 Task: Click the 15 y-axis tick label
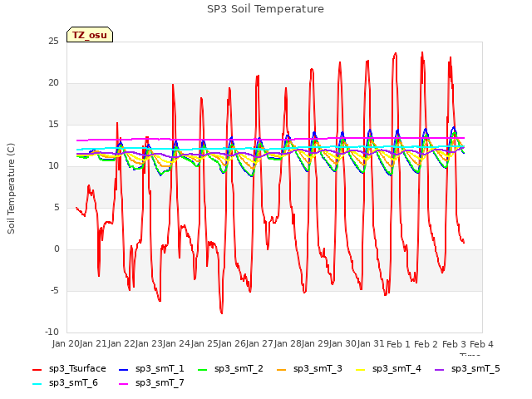pyautogui.click(x=53, y=125)
